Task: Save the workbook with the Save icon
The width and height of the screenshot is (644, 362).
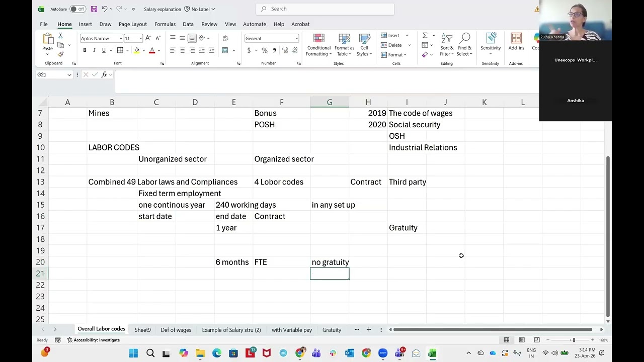Action: pyautogui.click(x=94, y=9)
